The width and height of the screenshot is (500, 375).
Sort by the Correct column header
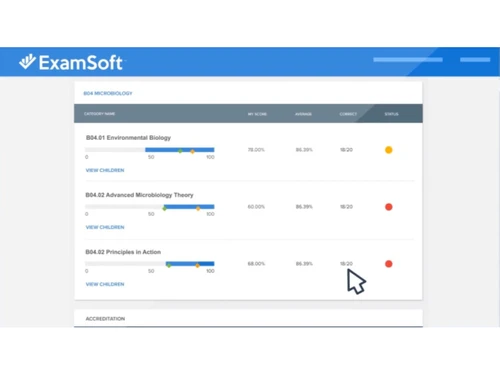click(x=348, y=114)
